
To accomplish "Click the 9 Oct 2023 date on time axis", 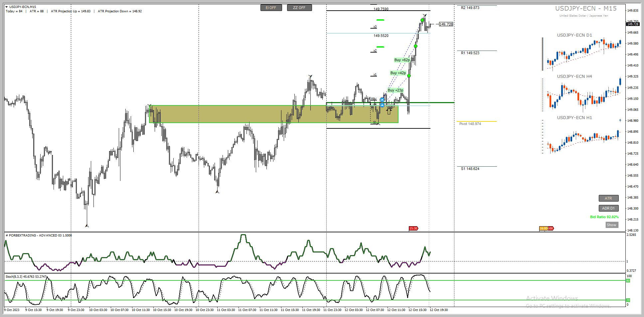I will click(12, 310).
